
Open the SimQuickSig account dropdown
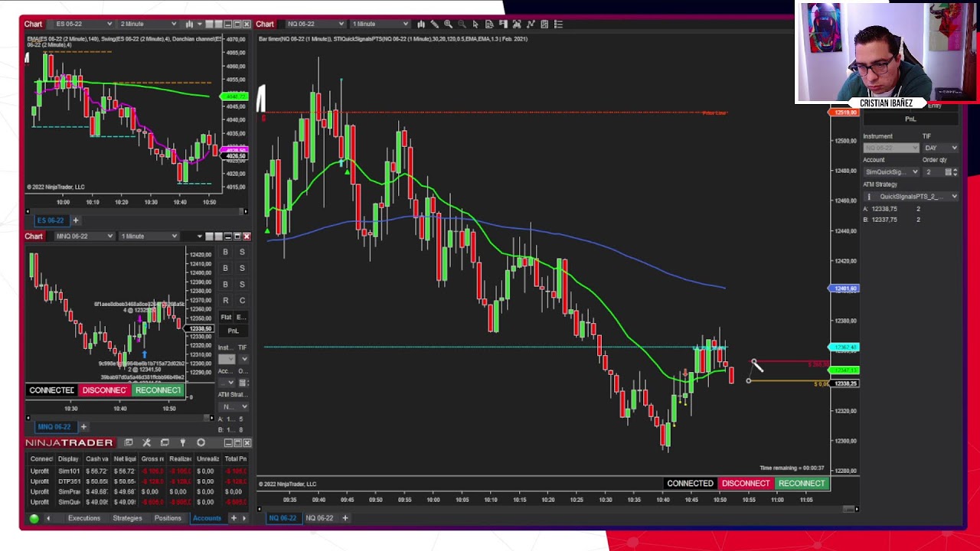891,172
